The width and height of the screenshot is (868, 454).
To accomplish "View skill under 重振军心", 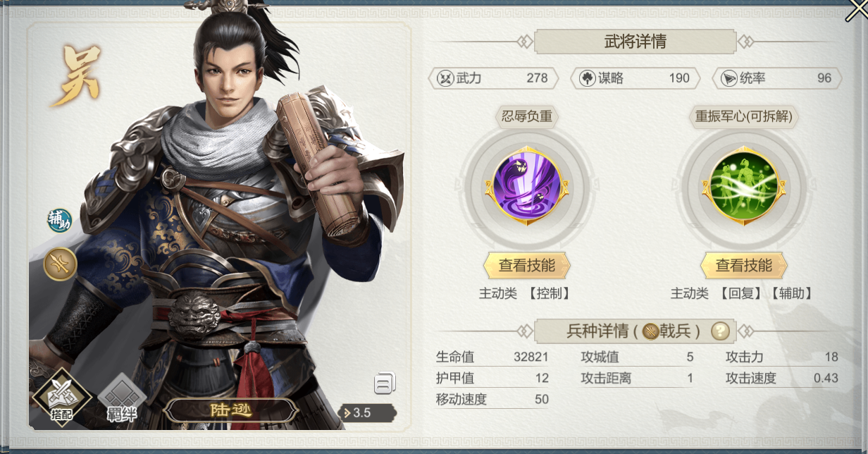I will point(743,266).
